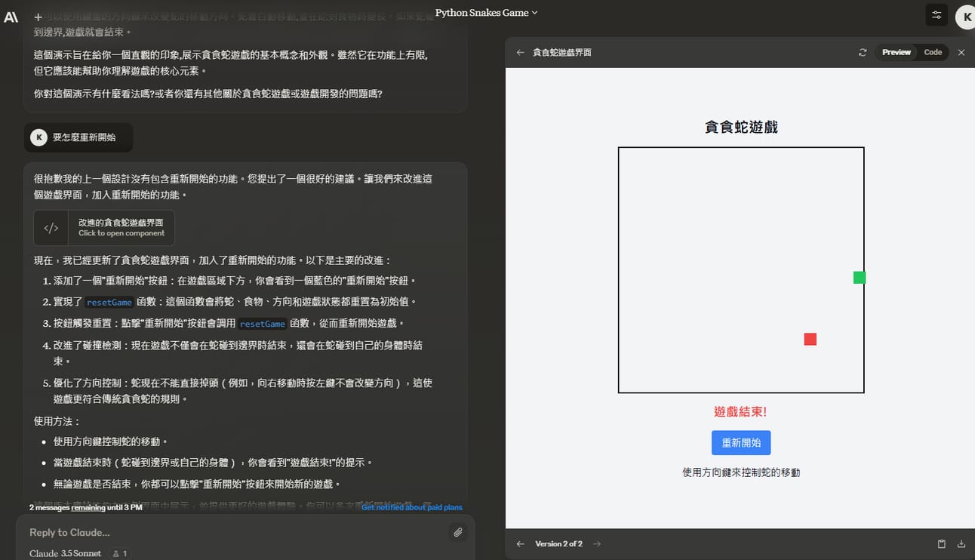Screen dimensions: 975x560
Task: Click the K user avatar at top right
Action: point(967,17)
